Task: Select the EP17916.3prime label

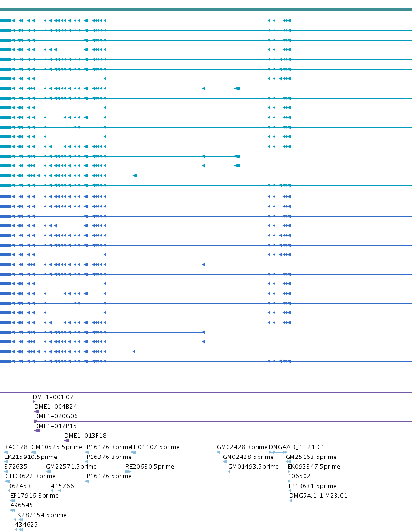Action: coord(34,496)
